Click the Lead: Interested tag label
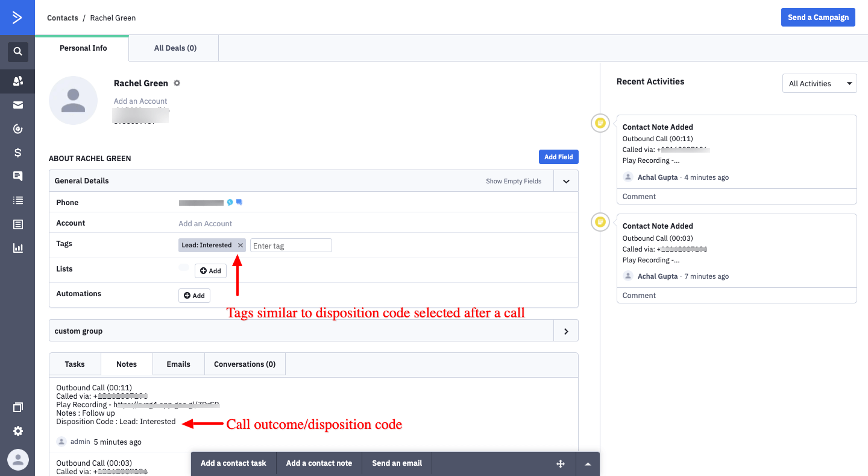868x476 pixels. 207,245
